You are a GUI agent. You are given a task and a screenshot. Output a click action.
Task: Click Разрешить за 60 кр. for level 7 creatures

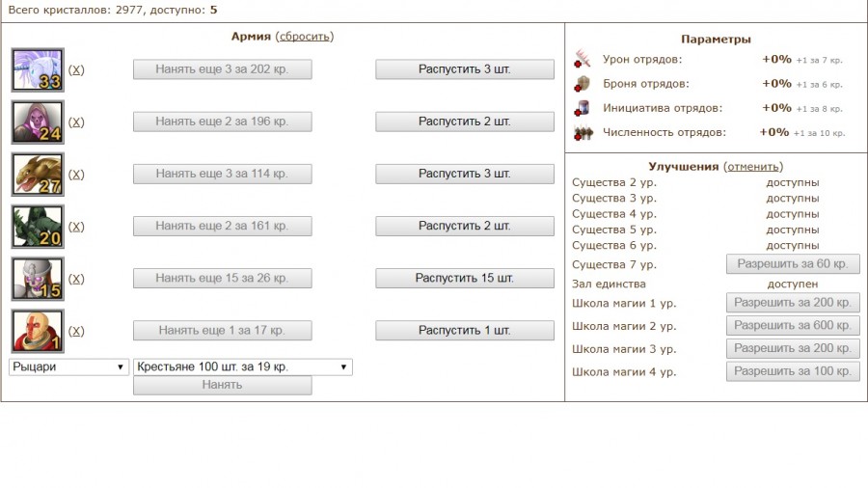tap(793, 264)
